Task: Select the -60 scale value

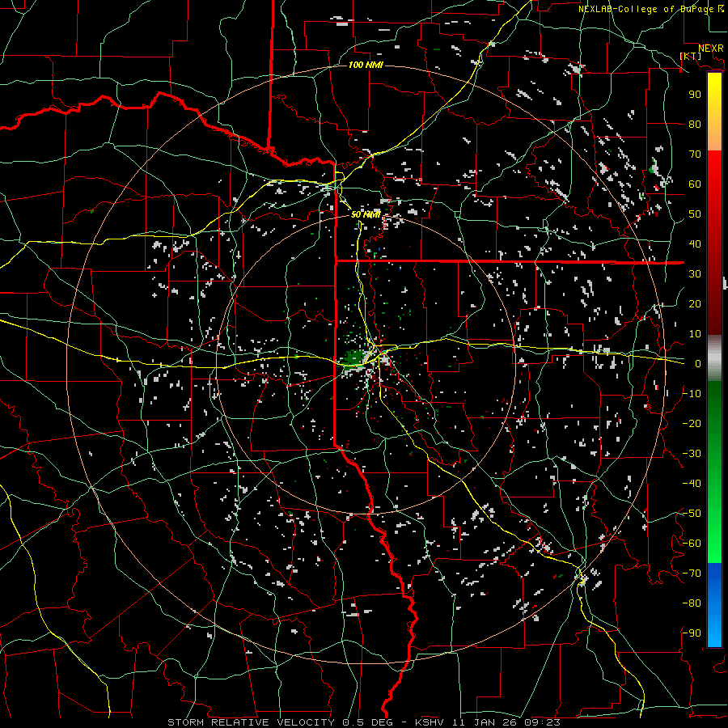Action: point(692,544)
